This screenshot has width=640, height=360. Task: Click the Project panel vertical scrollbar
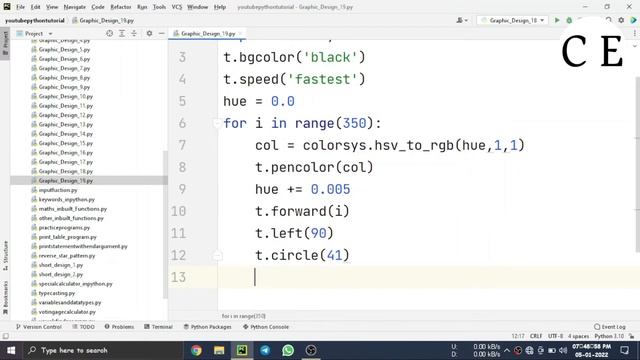coord(165,224)
